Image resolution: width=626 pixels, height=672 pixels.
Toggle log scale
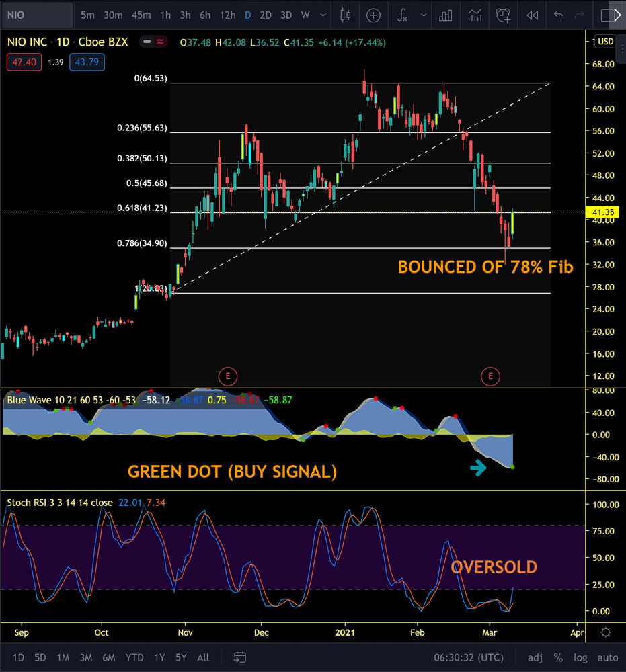[580, 657]
